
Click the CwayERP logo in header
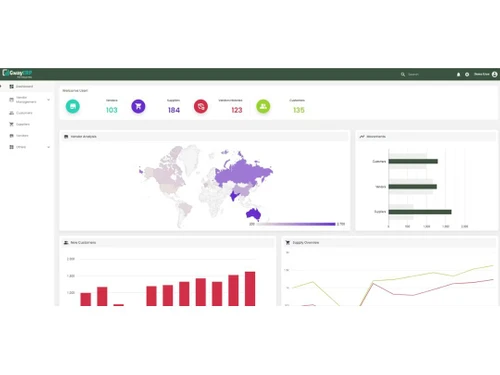(17, 73)
